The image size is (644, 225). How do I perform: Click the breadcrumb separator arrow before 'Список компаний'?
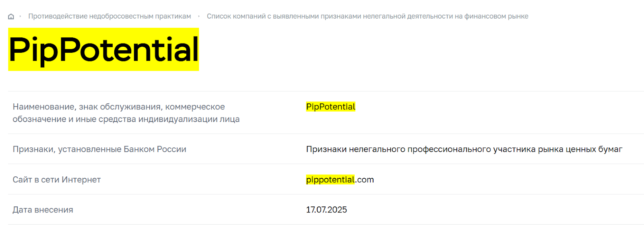point(199,17)
